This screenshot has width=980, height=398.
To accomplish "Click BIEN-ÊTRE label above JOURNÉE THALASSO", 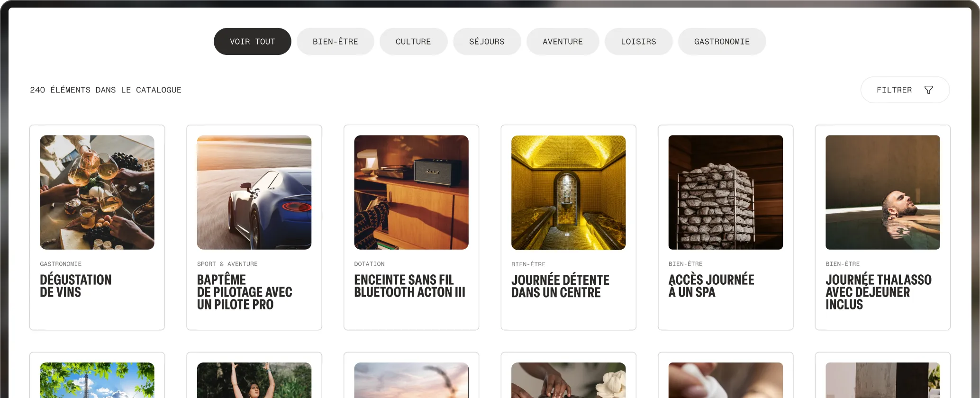I will pos(842,264).
